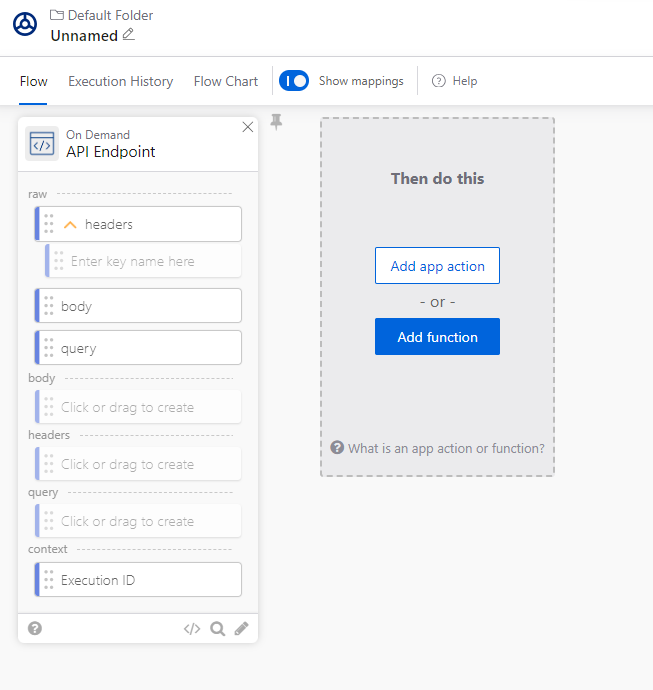Click the Add function button
Screen dimensions: 653x690
coord(437,337)
